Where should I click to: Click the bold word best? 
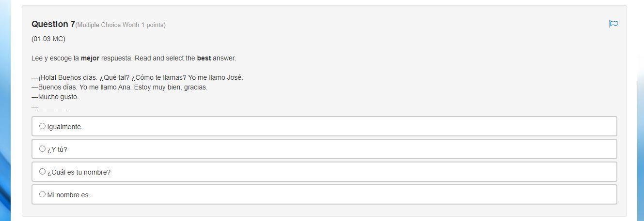204,58
